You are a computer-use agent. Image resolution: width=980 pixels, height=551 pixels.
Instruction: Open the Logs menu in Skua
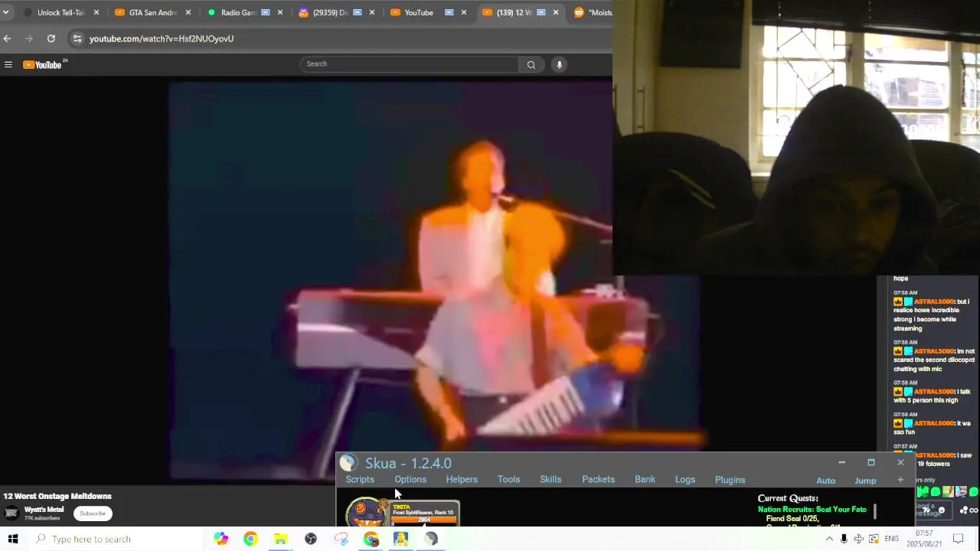pos(685,480)
